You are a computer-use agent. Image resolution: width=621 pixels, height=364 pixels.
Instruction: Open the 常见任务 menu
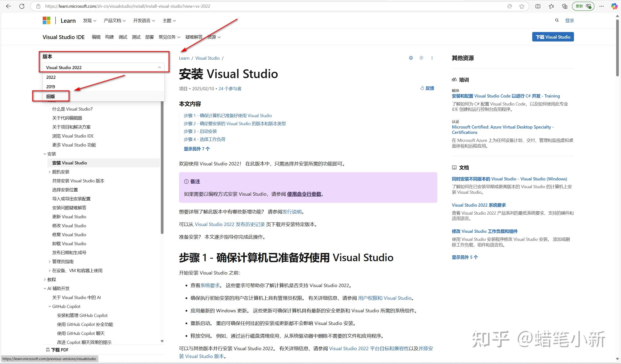(169, 37)
